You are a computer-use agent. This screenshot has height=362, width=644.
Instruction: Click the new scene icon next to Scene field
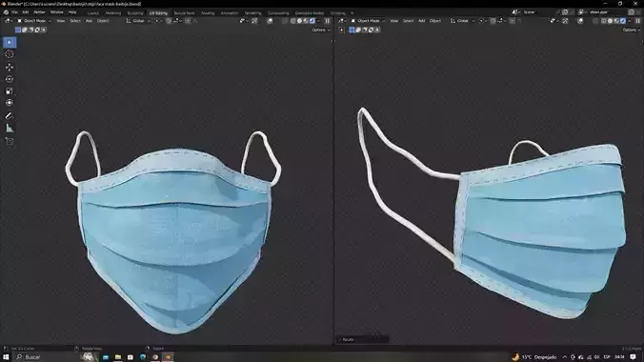coord(565,12)
